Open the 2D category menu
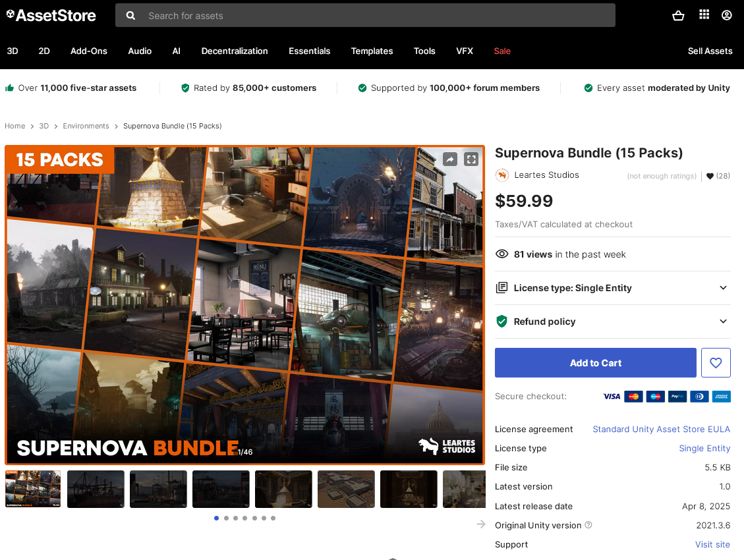 (x=44, y=51)
